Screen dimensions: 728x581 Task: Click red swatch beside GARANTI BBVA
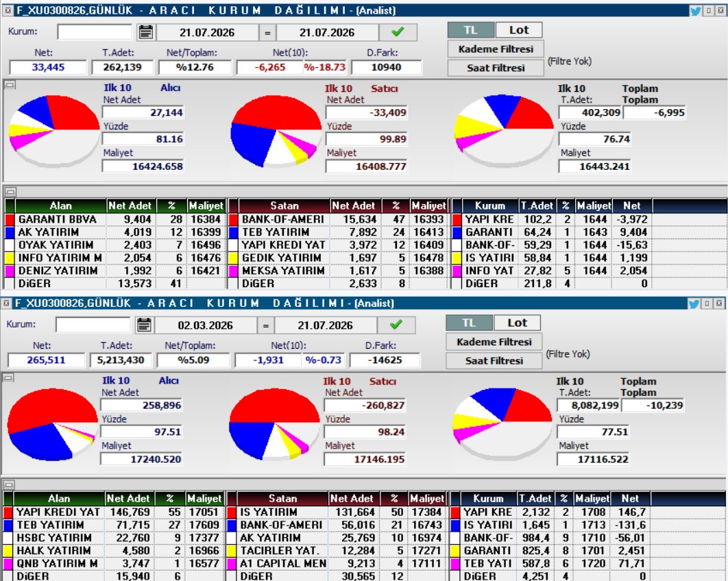click(x=10, y=219)
